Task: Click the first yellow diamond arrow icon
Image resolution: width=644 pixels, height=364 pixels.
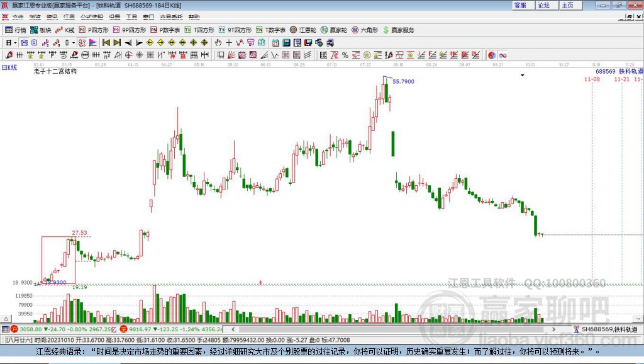Action: coord(150,43)
